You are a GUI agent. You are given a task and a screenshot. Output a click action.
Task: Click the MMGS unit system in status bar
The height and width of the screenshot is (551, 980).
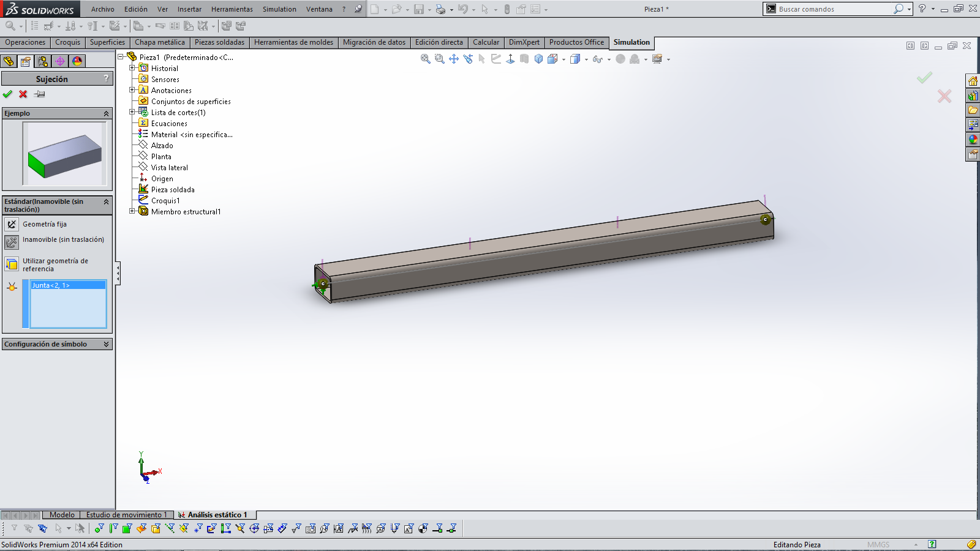tap(878, 545)
